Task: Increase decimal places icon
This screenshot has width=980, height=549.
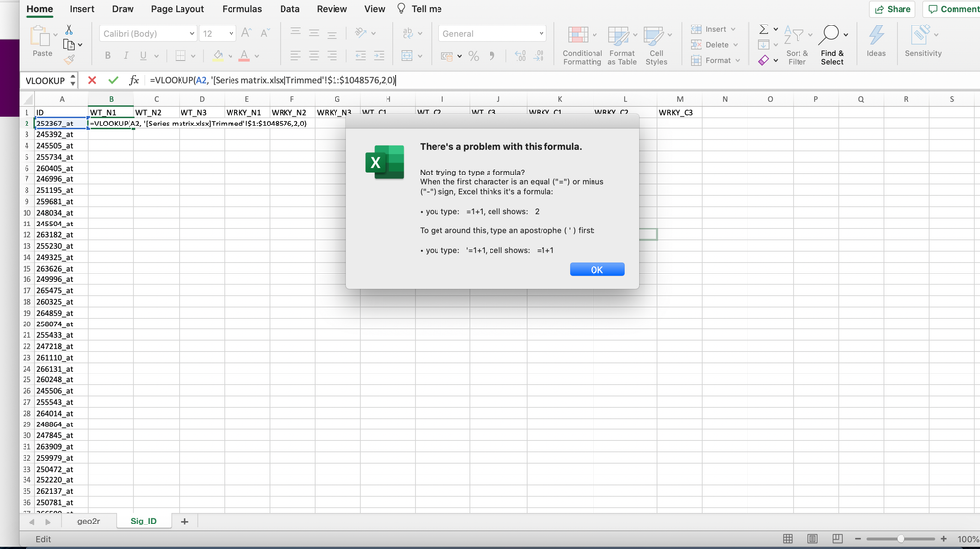Action: (520, 56)
